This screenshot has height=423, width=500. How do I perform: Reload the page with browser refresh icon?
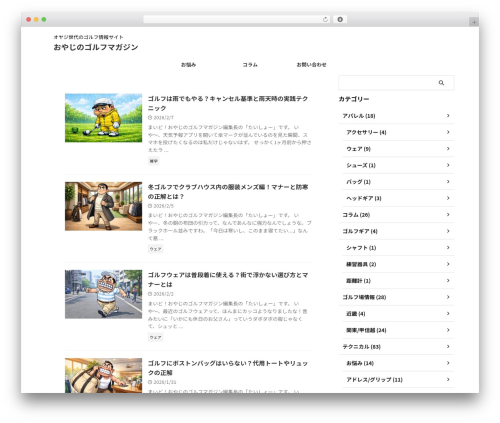pyautogui.click(x=325, y=19)
